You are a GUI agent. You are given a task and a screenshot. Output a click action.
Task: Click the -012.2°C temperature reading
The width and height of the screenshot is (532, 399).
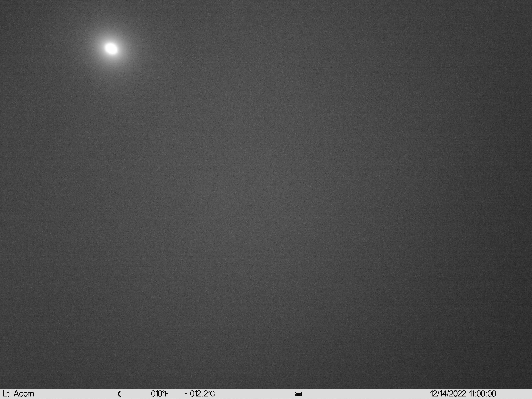[x=200, y=394]
